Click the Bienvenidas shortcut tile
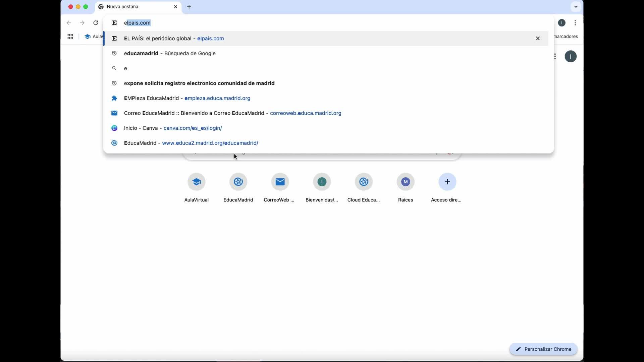644x362 pixels. pyautogui.click(x=322, y=182)
